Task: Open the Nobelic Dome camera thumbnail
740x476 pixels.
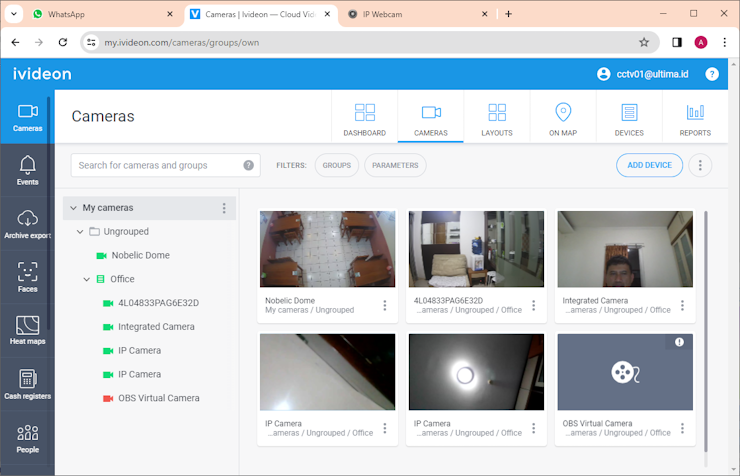Action: (328, 249)
